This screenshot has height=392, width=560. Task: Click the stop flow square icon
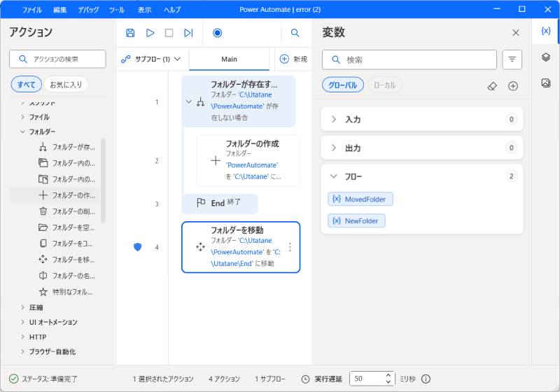(x=169, y=33)
